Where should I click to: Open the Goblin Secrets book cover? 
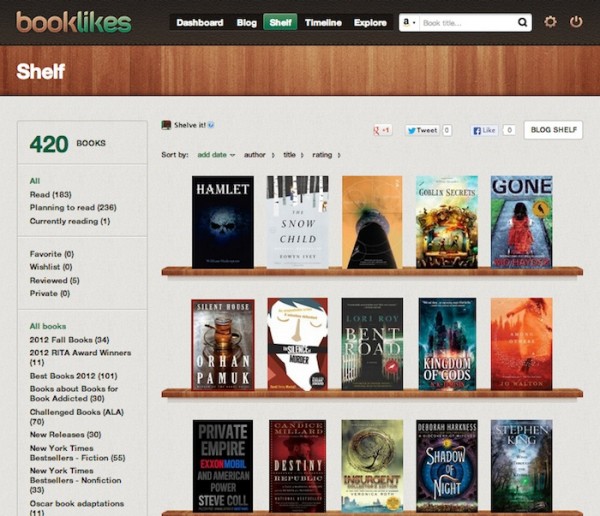point(447,222)
